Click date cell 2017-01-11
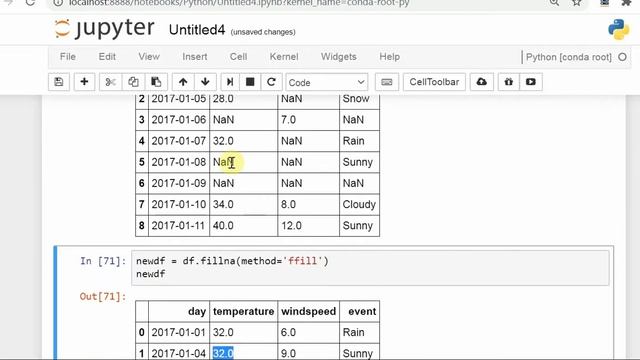This screenshot has height=360, width=640. 178,226
